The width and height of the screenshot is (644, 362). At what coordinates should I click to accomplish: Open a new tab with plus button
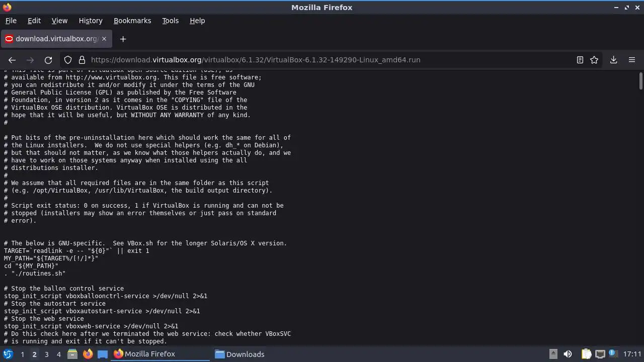tap(123, 39)
